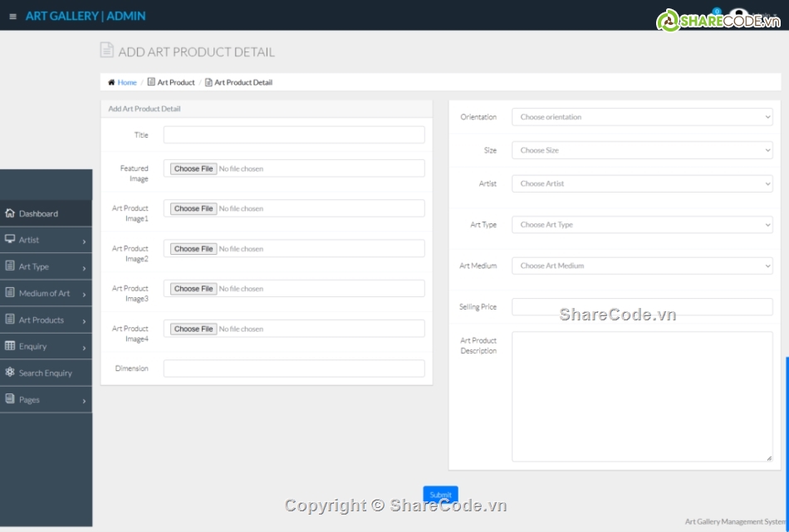The height and width of the screenshot is (532, 789).
Task: Expand the Medium of Art submenu arrow
Action: 84,295
